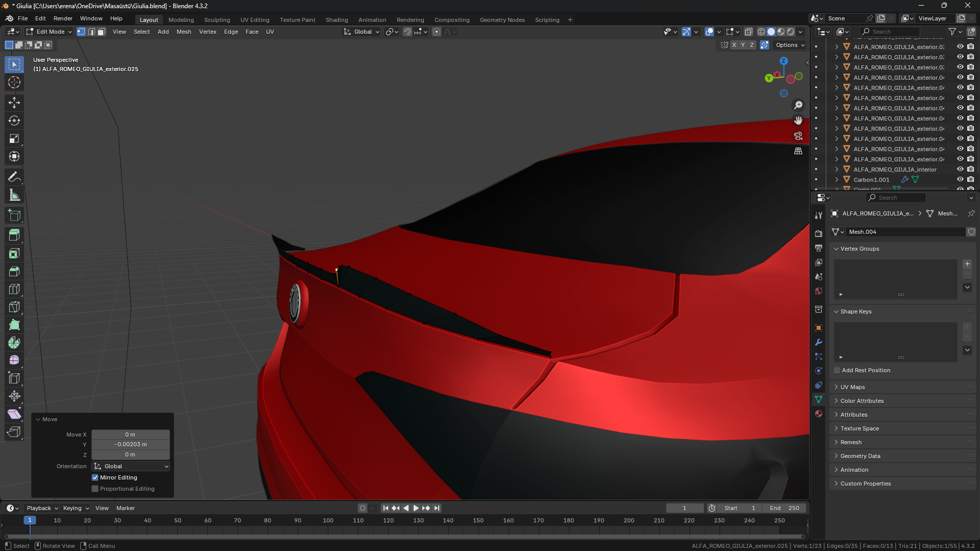This screenshot has height=551, width=980.
Task: Open Modifier properties wrench tab
Action: point(819,342)
